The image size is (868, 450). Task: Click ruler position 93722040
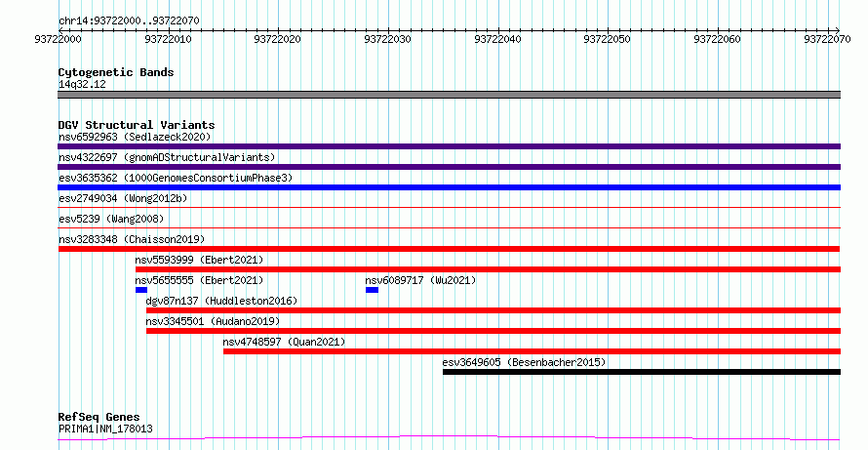[x=497, y=39]
